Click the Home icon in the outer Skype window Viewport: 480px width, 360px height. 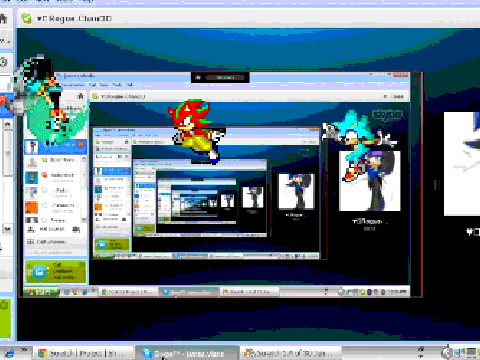[x=3, y=18]
